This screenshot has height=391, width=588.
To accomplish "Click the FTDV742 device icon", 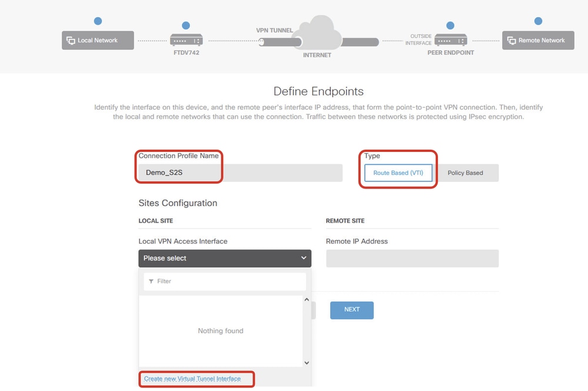I will [x=187, y=40].
